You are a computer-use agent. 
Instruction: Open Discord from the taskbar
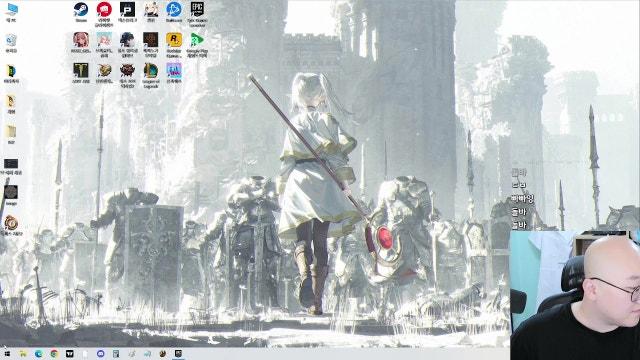(101, 353)
